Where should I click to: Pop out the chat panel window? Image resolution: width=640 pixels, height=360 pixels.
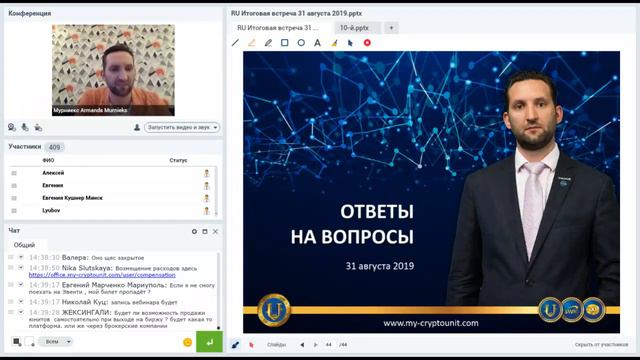pos(205,231)
